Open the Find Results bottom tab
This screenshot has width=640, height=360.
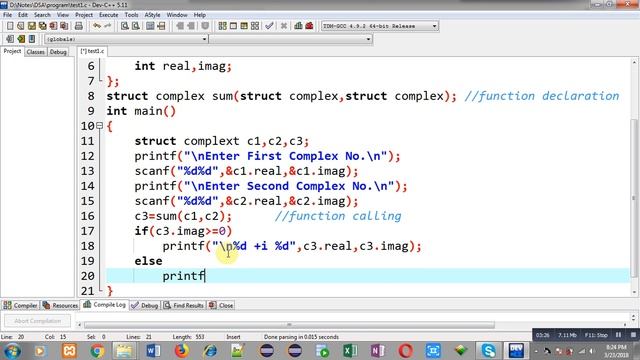184,305
